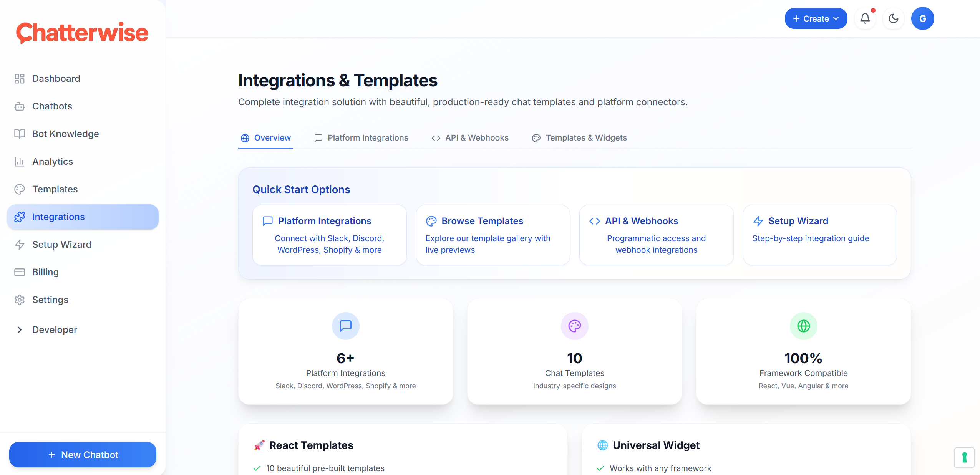Image resolution: width=980 pixels, height=475 pixels.
Task: Open Browse Templates quick start card
Action: [x=492, y=235]
